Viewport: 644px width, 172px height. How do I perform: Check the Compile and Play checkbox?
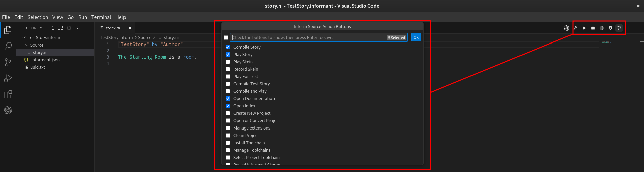coord(228,91)
